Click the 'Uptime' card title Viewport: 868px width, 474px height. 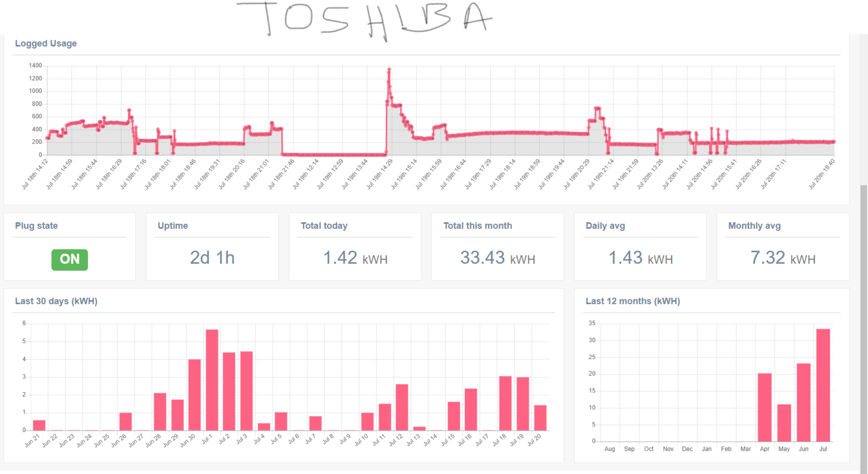point(173,226)
